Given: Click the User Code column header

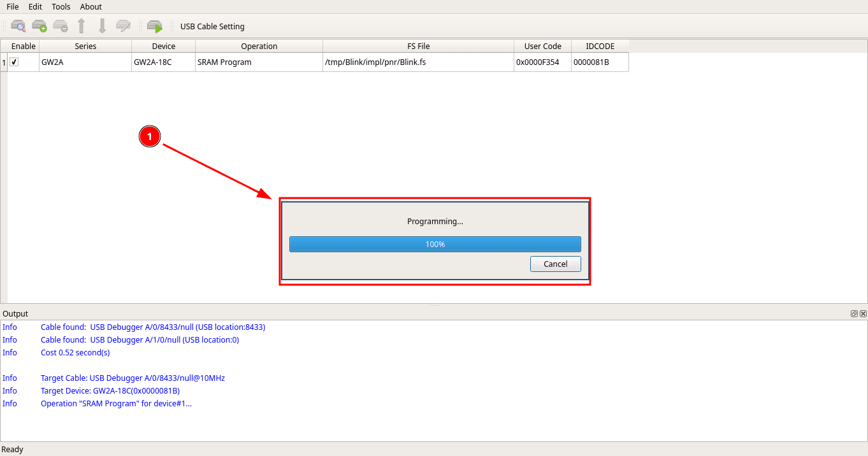Looking at the screenshot, I should [543, 46].
